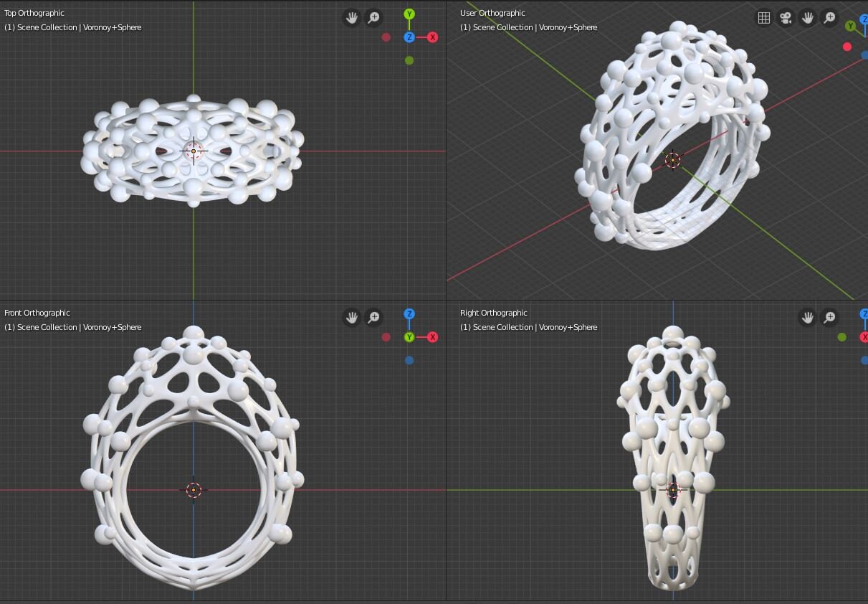The height and width of the screenshot is (604, 868).
Task: Toggle perspective/orthographic grid icon in User view
Action: (764, 18)
